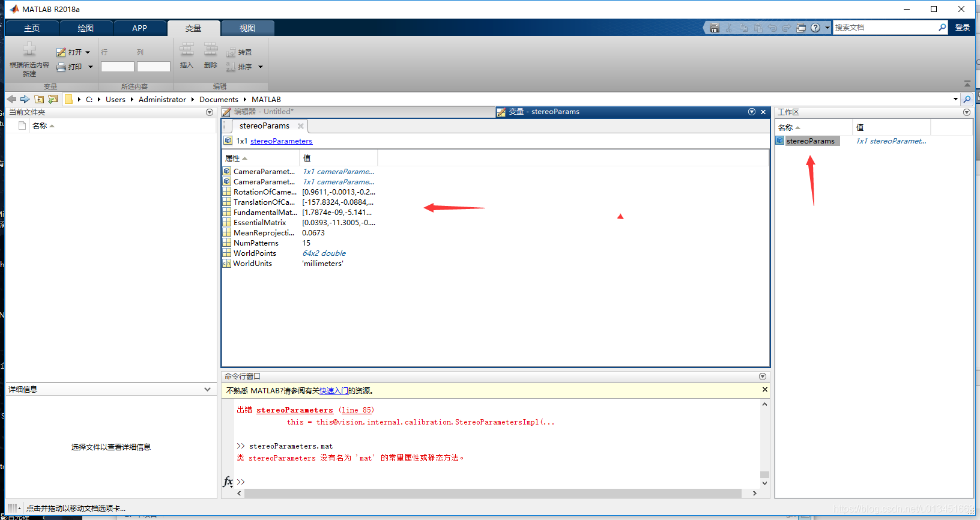Collapse the toolstrip with minimize arrow
The image size is (980, 520).
pos(967,83)
